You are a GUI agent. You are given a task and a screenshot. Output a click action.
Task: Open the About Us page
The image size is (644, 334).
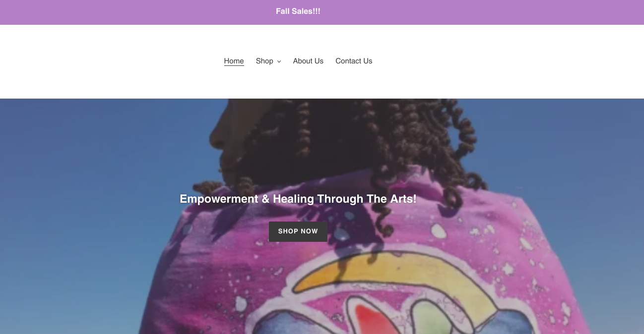point(308,61)
